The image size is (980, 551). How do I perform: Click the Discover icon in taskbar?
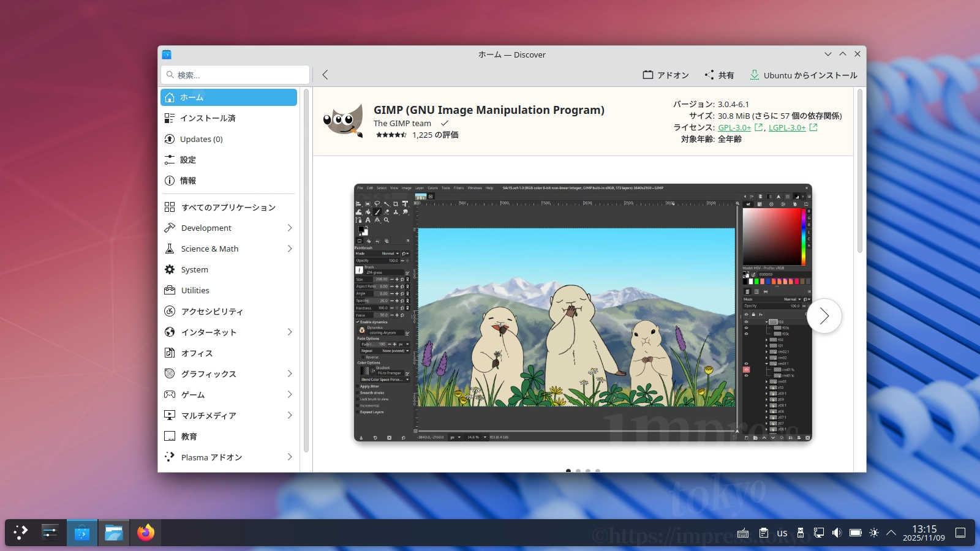pos(81,533)
